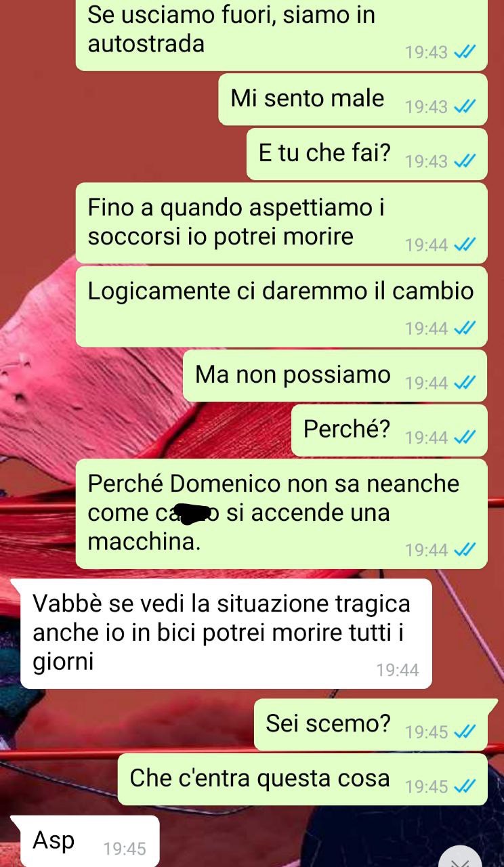Screen dimensions: 504x867
Task: Select the 'Mi sento male' bubble
Action: pyautogui.click(x=352, y=99)
